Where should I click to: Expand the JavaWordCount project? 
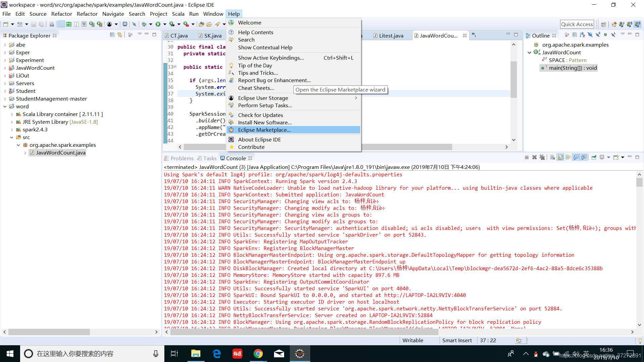click(5, 68)
